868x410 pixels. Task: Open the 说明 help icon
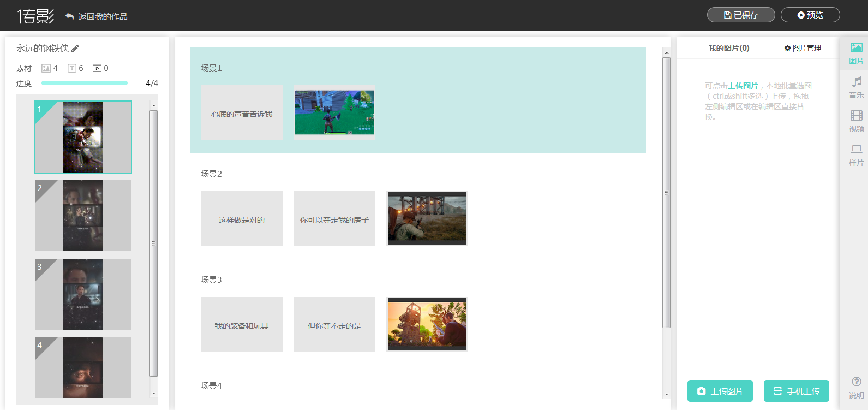(856, 388)
